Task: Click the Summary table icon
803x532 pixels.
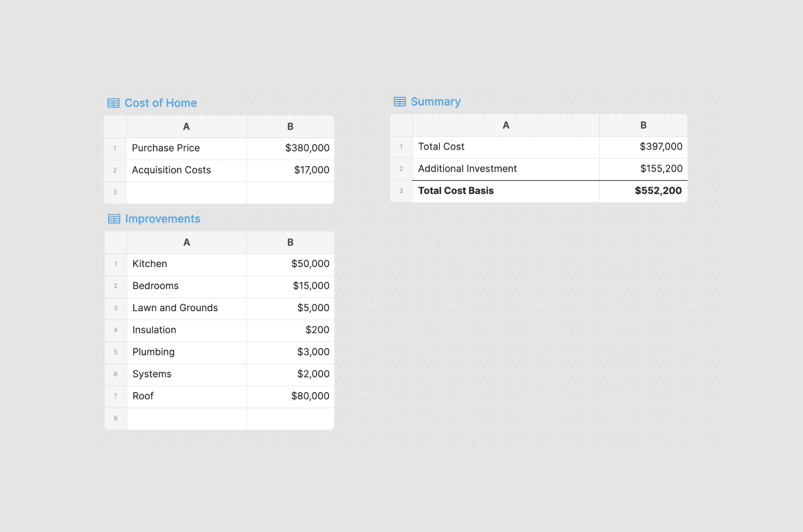Action: click(x=400, y=102)
